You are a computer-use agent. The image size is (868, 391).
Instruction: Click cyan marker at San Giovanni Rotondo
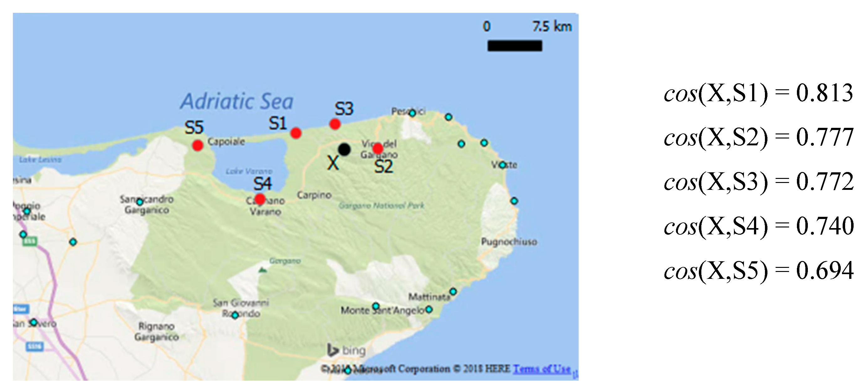235,315
